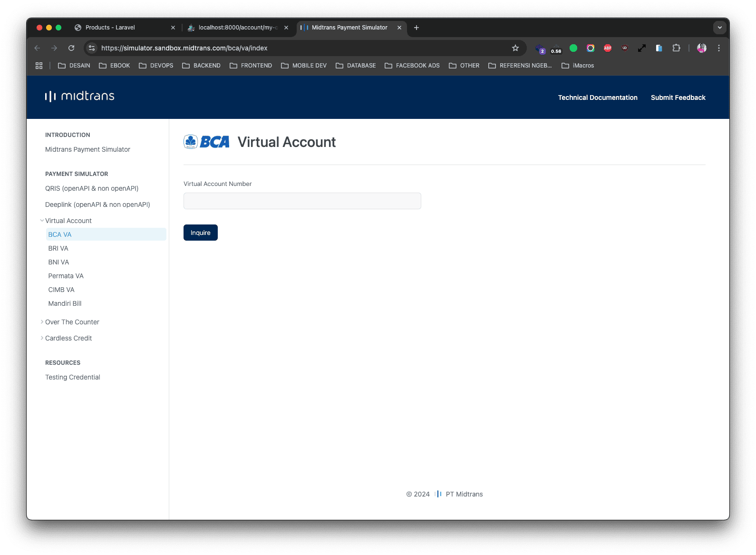The width and height of the screenshot is (756, 555).
Task: Open the bookmarks apps grid icon
Action: click(39, 66)
